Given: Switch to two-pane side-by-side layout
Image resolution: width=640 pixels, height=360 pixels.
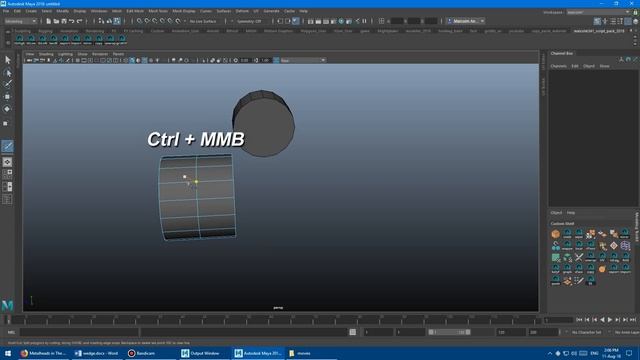Looking at the screenshot, I should 7,187.
